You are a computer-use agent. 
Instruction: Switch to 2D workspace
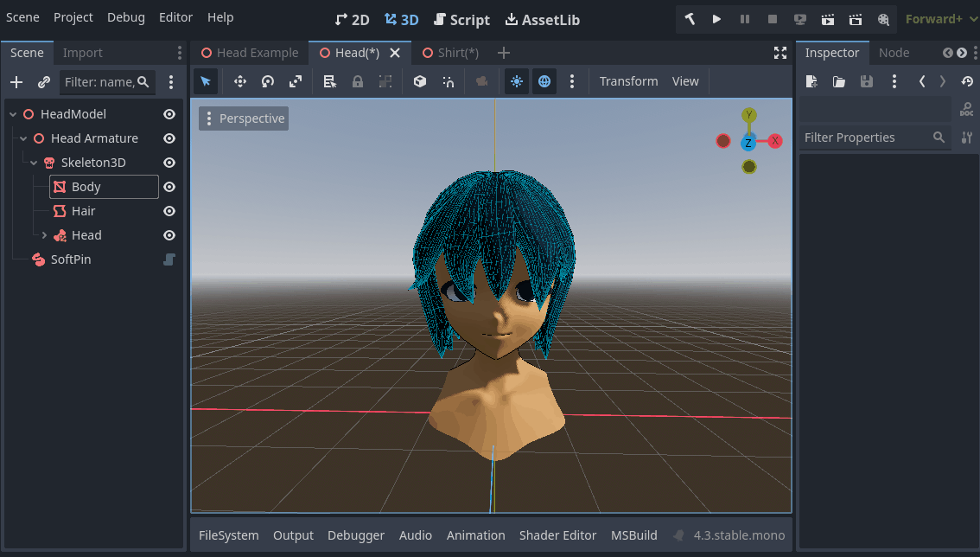[x=353, y=20]
